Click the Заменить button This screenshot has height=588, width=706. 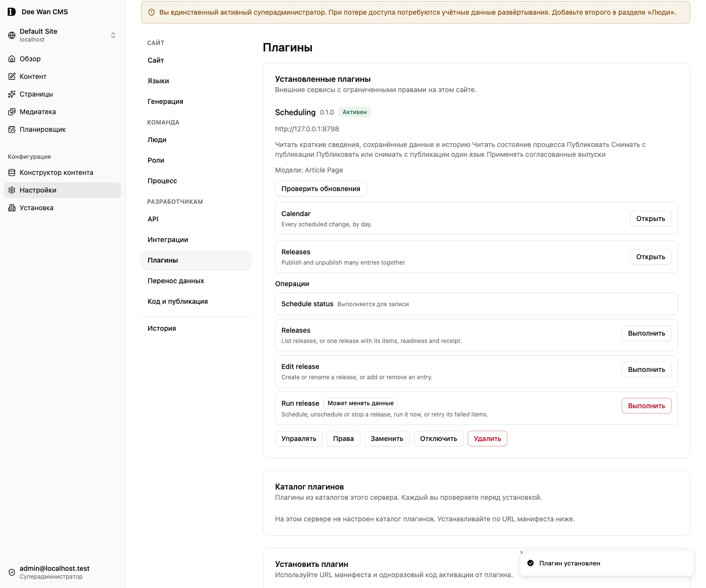click(x=387, y=439)
